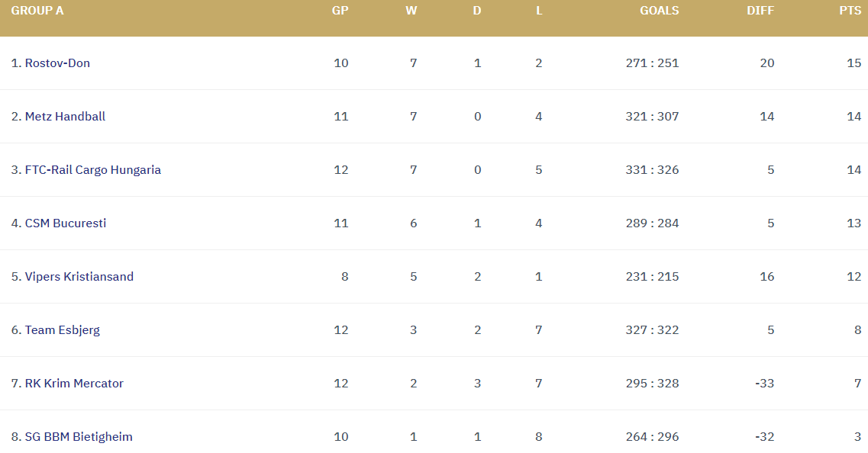
Task: Click the D column header
Action: click(x=477, y=11)
